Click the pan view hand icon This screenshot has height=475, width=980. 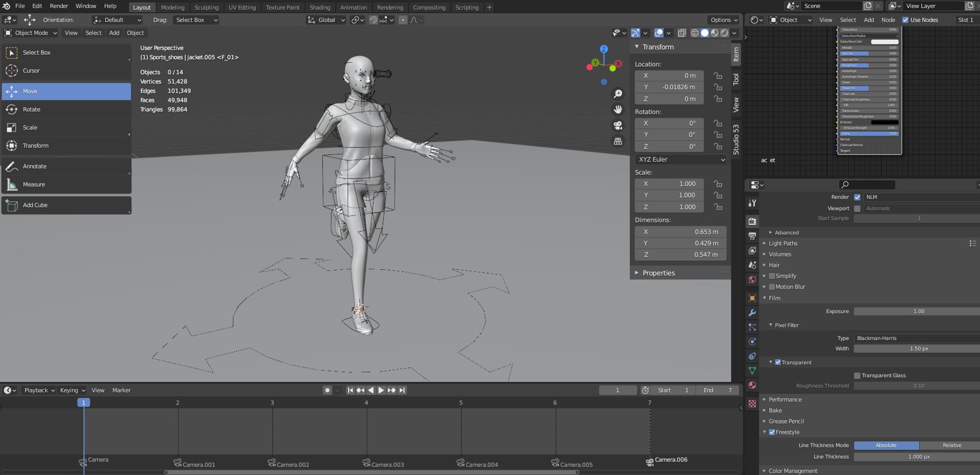click(x=618, y=109)
